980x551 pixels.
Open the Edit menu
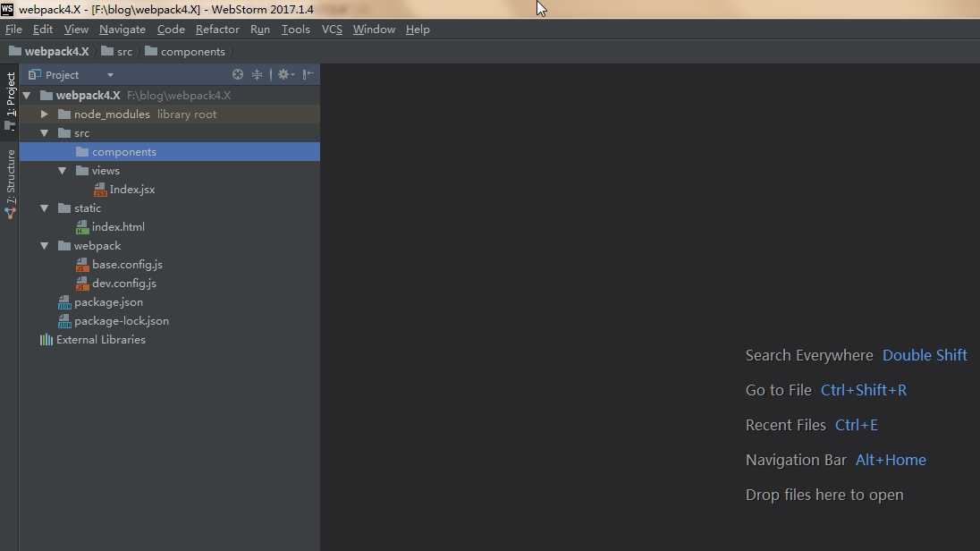[x=43, y=30]
